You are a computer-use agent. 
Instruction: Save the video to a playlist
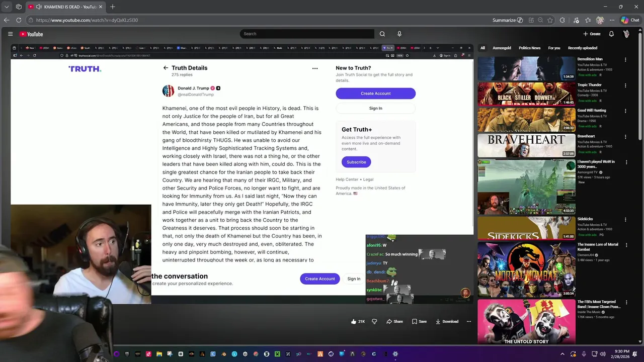pyautogui.click(x=419, y=321)
